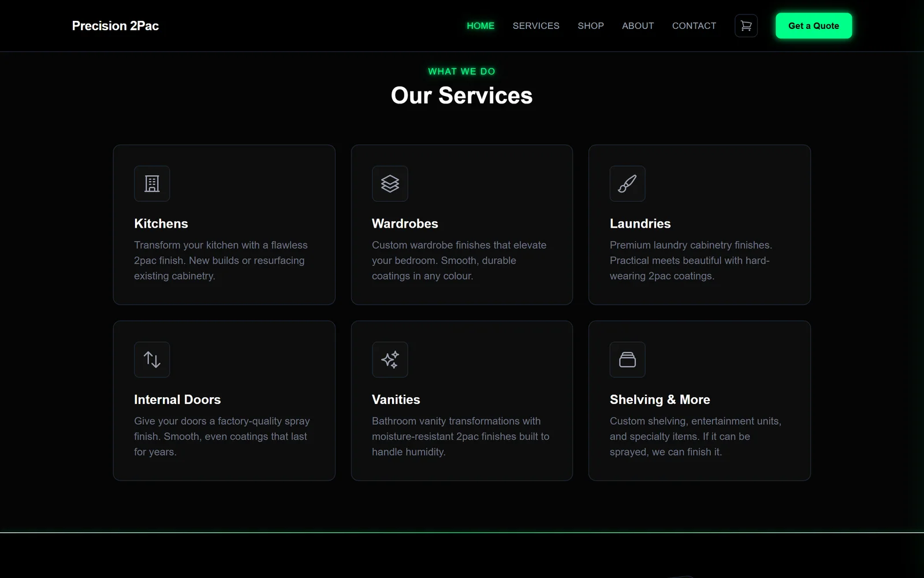This screenshot has width=924, height=578.
Task: Select the Laundries card title
Action: [640, 224]
